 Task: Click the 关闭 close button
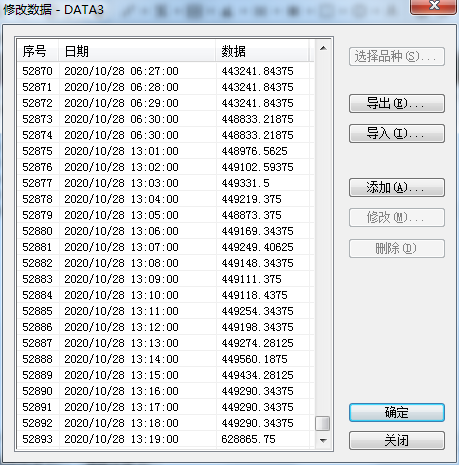click(x=397, y=440)
